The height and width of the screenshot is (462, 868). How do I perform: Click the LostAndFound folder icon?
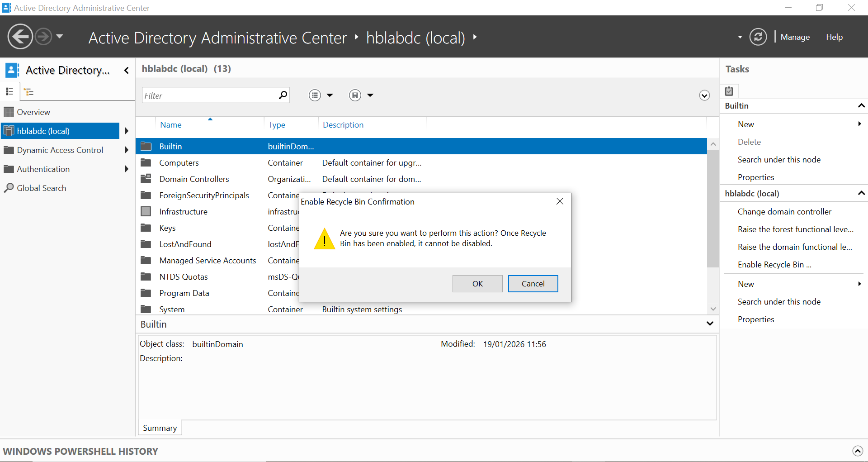tap(146, 244)
